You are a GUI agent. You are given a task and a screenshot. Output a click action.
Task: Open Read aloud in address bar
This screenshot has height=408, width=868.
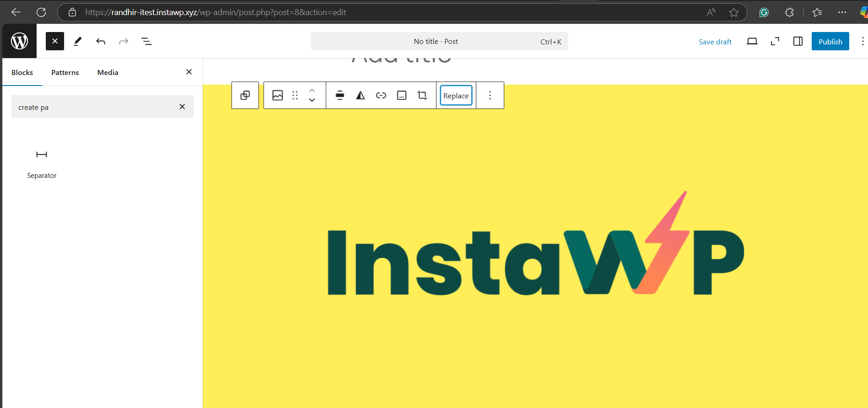(x=711, y=12)
